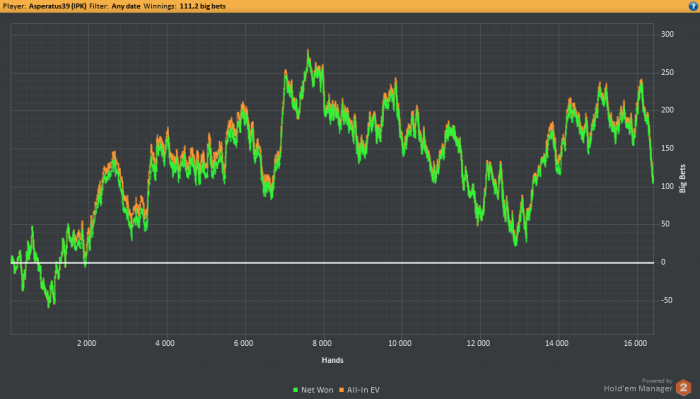This screenshot has width=700, height=399.
Task: Click the orange Hold'em Manager 2 logo
Action: click(x=683, y=387)
